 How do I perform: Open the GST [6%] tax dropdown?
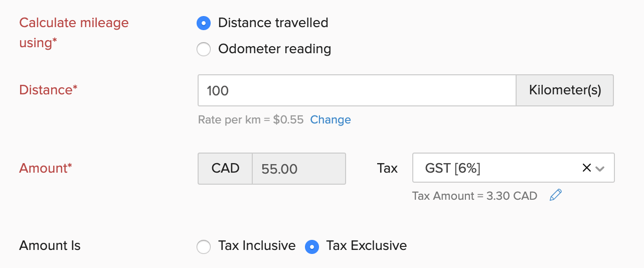[497, 168]
